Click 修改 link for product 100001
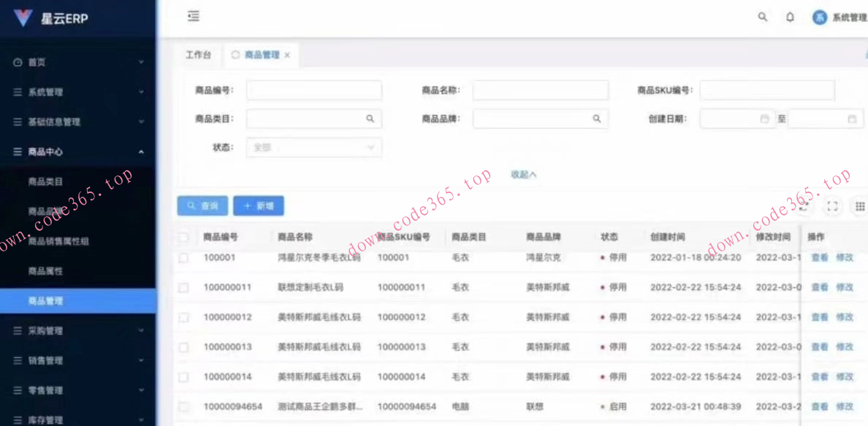Viewport: 868px width, 426px height. point(845,257)
